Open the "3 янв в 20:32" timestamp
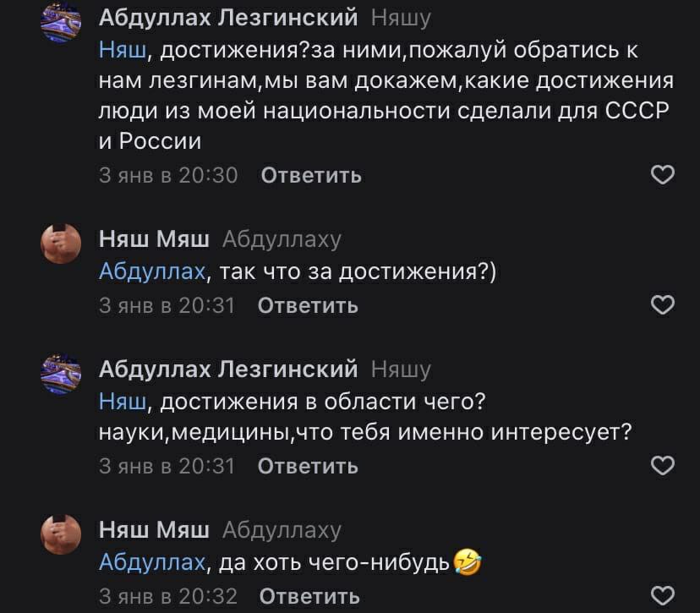This screenshot has height=613, width=700. tap(167, 595)
